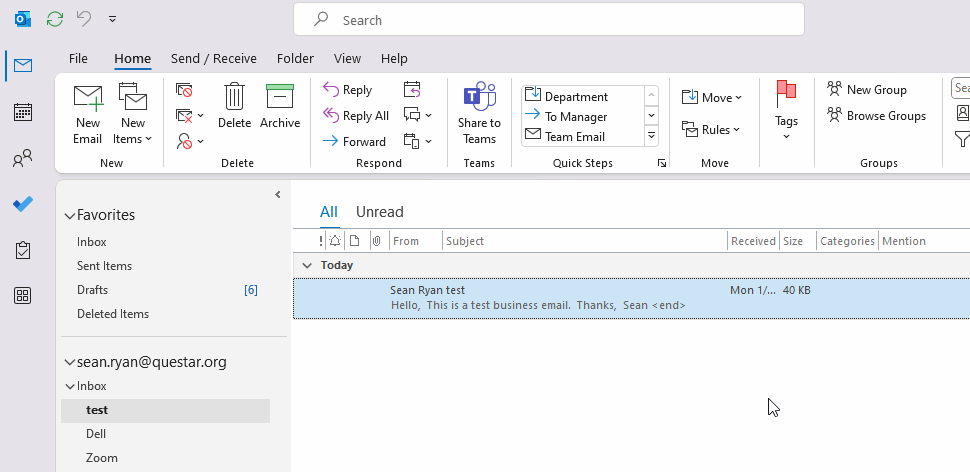Collapse the folder pane arrow
The image size is (970, 472).
click(x=278, y=195)
